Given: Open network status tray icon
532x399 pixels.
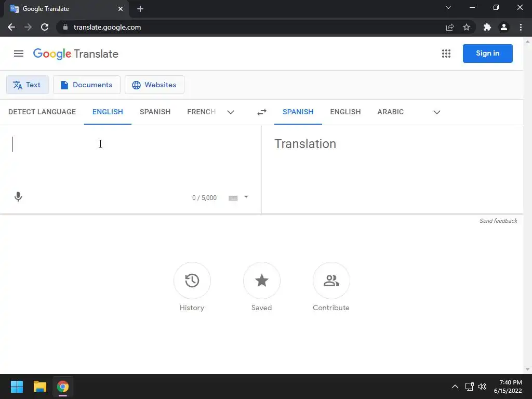Looking at the screenshot, I should point(470,387).
